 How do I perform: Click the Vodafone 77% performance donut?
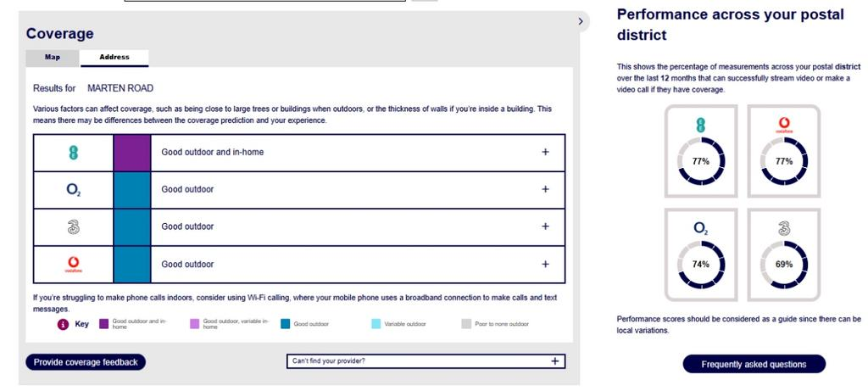[784, 161]
